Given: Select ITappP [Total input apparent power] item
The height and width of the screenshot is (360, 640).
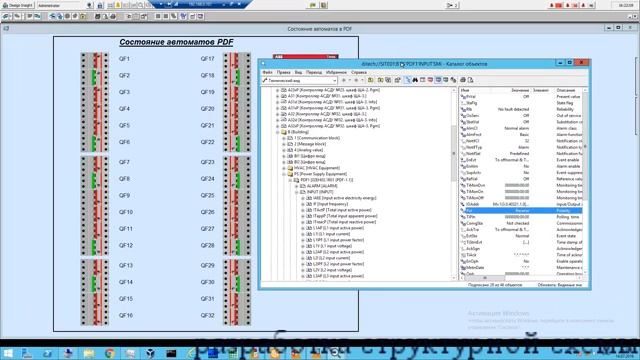Looking at the screenshot, I should point(342,216).
